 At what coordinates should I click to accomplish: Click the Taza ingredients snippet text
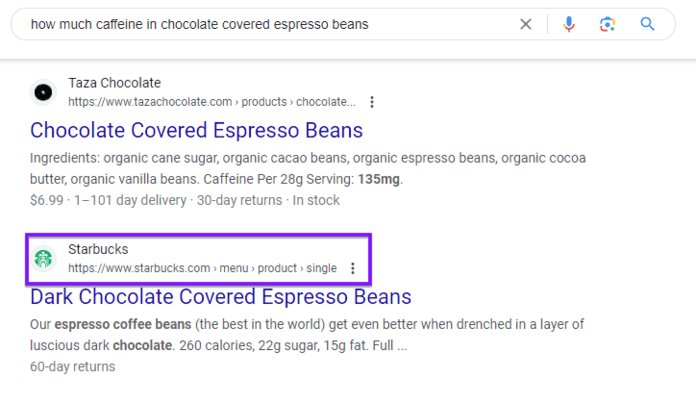click(x=308, y=169)
